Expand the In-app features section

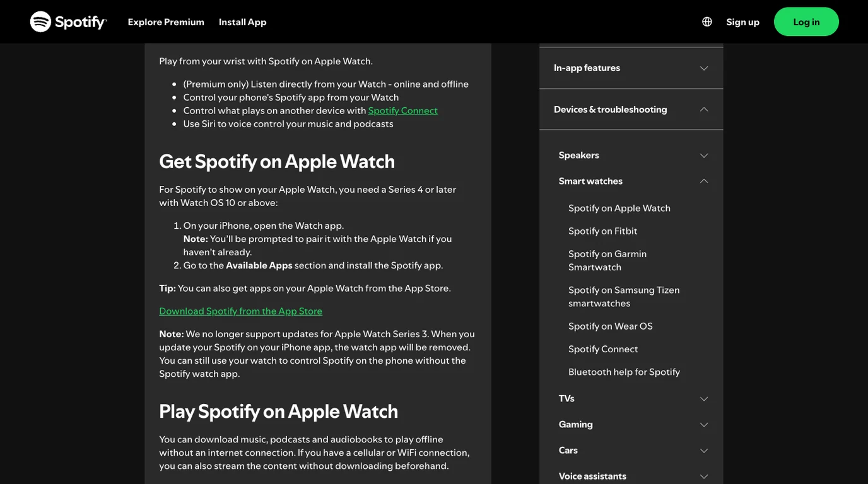click(631, 67)
